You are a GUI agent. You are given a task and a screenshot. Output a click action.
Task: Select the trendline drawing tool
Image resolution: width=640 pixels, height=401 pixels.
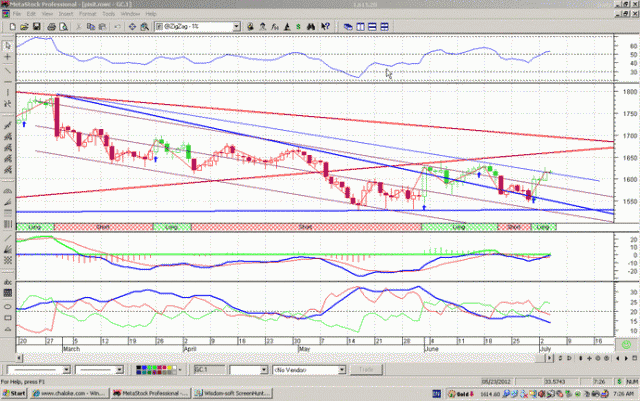tap(9, 72)
